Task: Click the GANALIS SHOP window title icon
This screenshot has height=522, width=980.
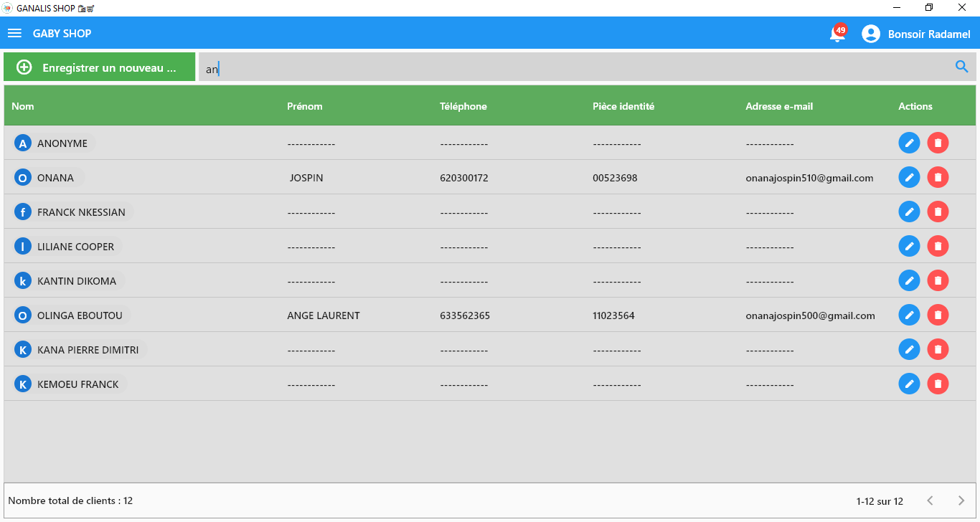Action: (x=8, y=8)
